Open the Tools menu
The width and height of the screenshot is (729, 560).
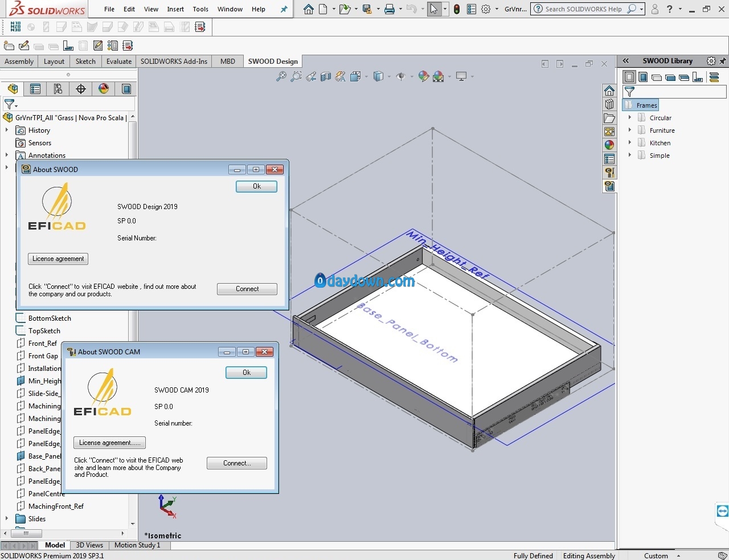(x=200, y=9)
